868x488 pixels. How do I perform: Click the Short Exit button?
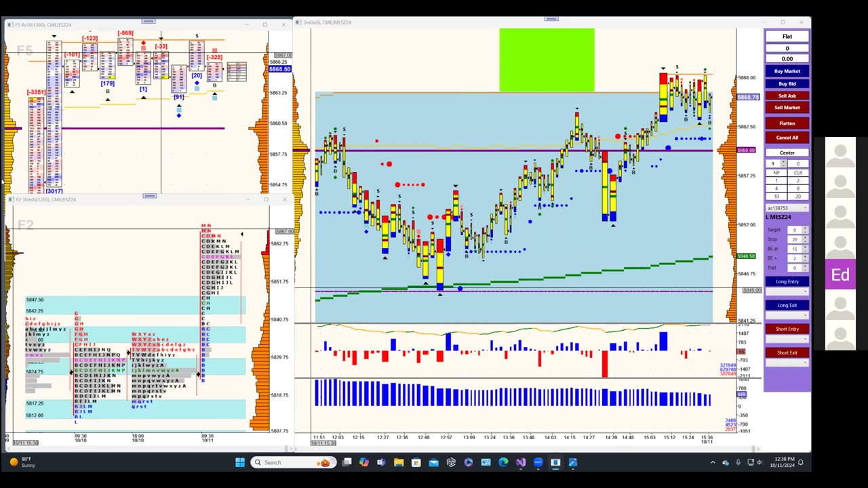(787, 352)
